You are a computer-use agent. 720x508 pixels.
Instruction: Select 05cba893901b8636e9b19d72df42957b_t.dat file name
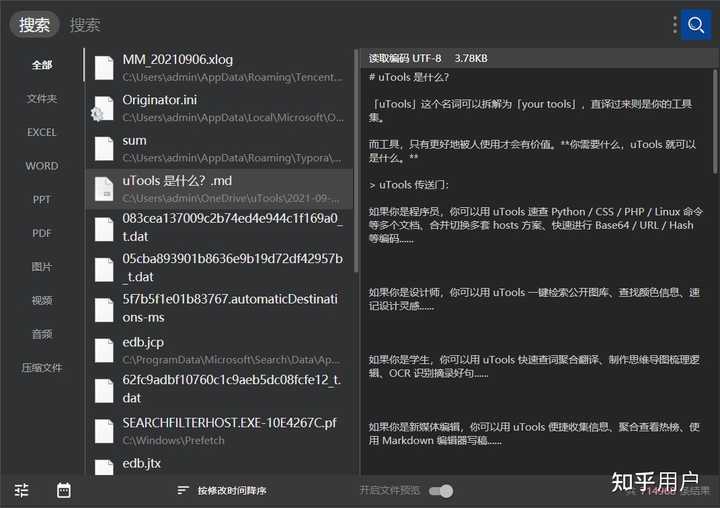point(232,267)
